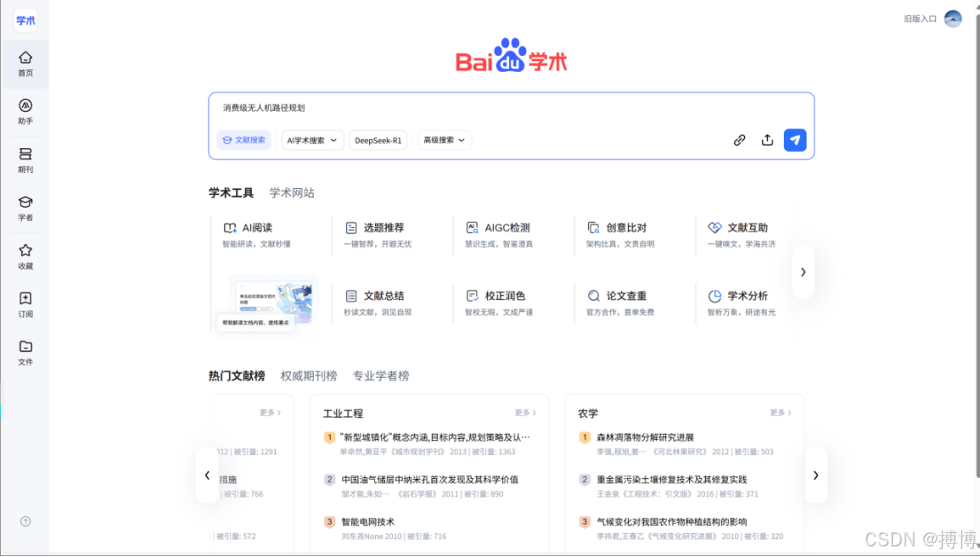Toggle the 文献搜索 mode chip
This screenshot has width=980, height=557.
[x=244, y=140]
